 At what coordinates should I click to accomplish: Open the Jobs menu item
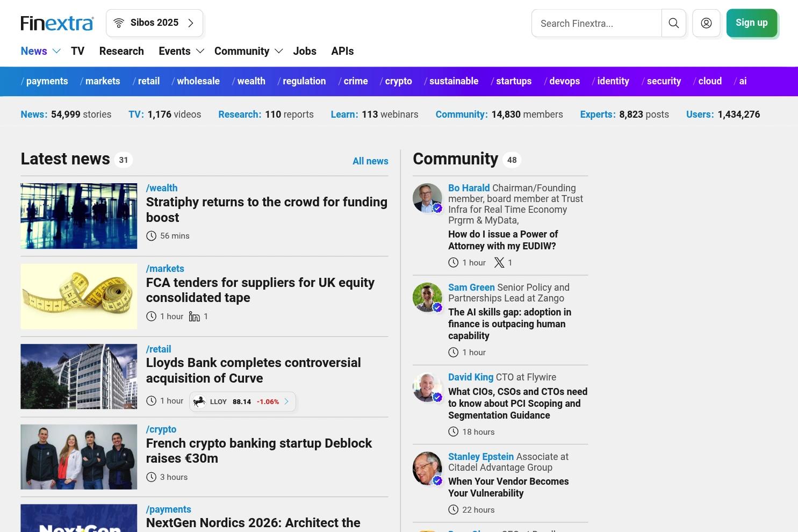tap(305, 51)
